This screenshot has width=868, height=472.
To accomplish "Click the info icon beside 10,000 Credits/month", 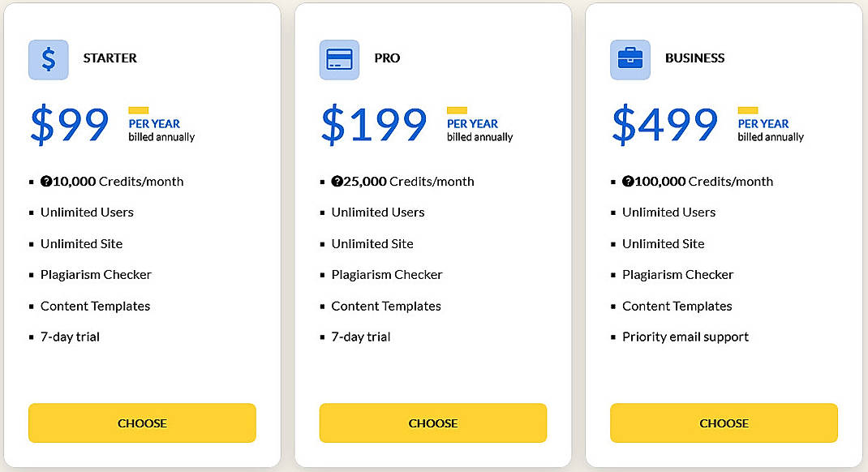I will coord(46,181).
